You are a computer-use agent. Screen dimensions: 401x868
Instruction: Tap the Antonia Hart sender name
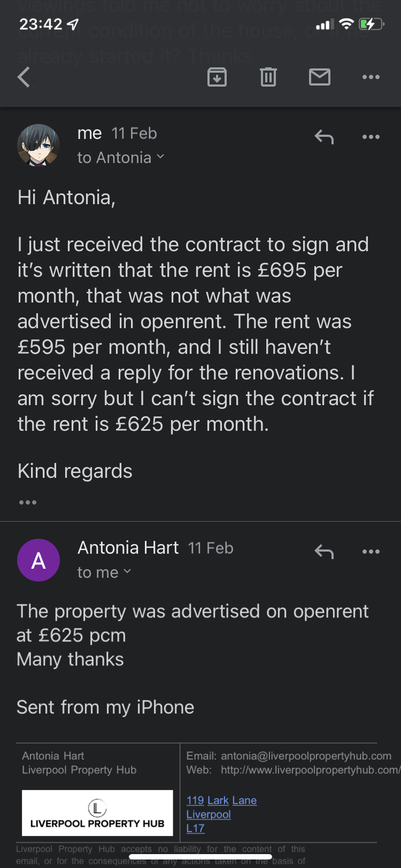128,548
